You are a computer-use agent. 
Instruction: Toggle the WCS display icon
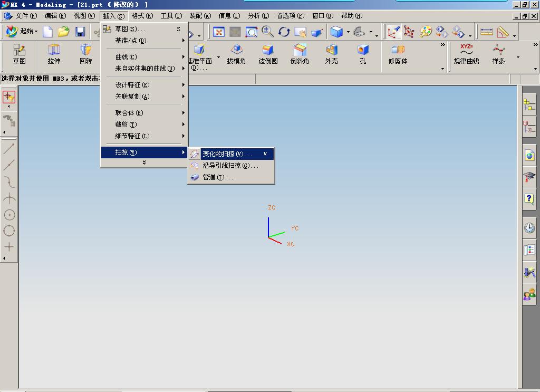click(393, 32)
